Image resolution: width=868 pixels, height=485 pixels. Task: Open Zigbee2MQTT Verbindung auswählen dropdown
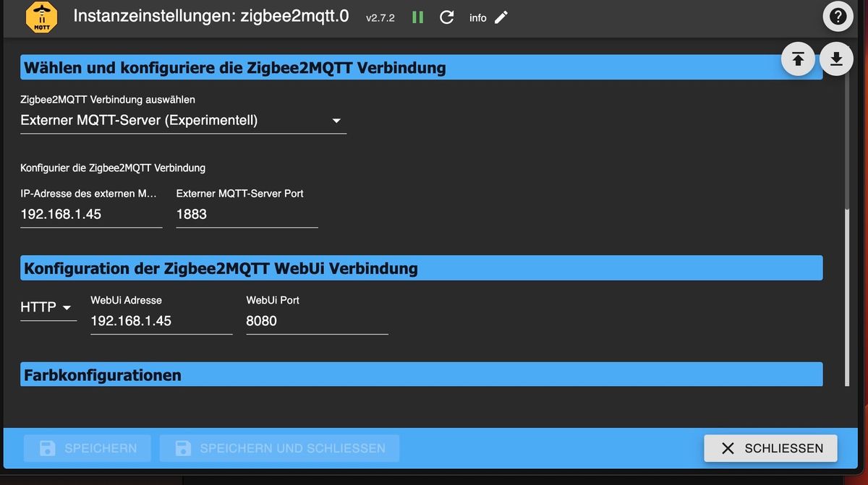(x=183, y=121)
